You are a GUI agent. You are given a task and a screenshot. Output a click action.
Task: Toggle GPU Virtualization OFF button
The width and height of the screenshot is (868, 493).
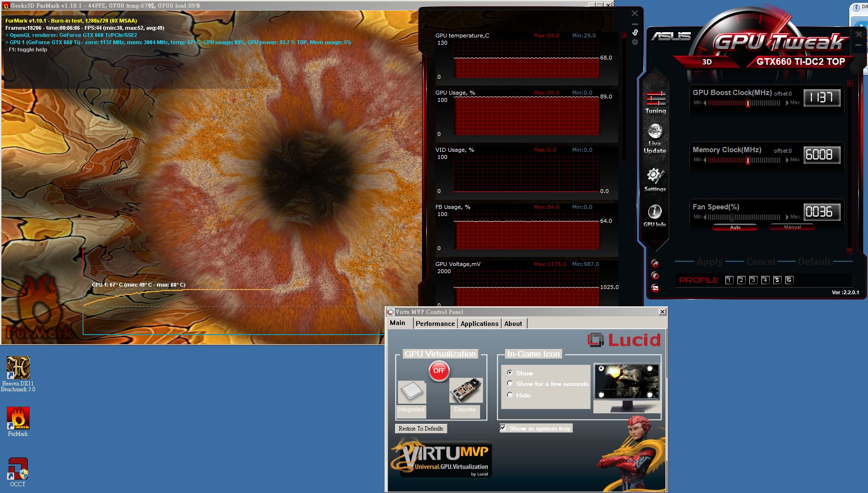pos(439,371)
